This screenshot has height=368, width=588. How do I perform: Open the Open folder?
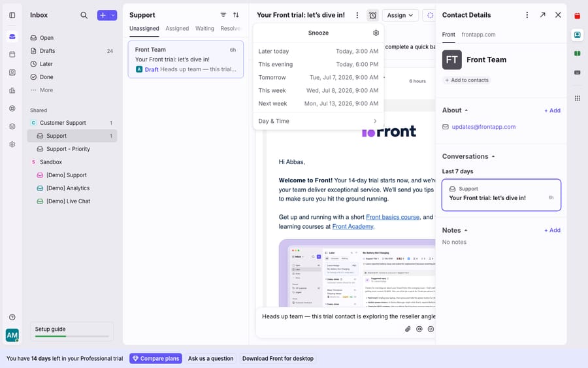pyautogui.click(x=72, y=38)
